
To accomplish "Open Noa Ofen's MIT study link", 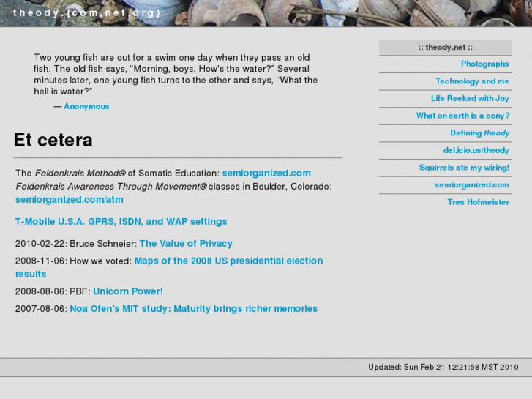I will pyautogui.click(x=194, y=308).
